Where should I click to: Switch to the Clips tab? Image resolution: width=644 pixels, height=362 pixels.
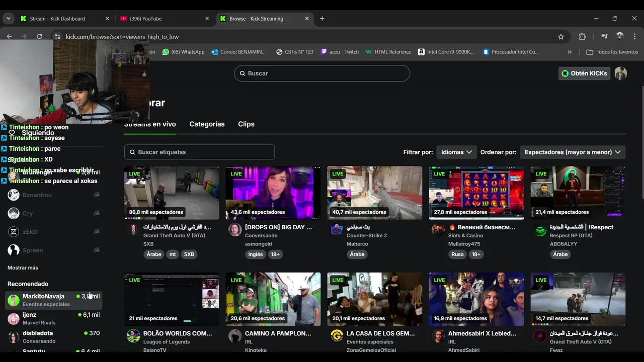coord(246,124)
